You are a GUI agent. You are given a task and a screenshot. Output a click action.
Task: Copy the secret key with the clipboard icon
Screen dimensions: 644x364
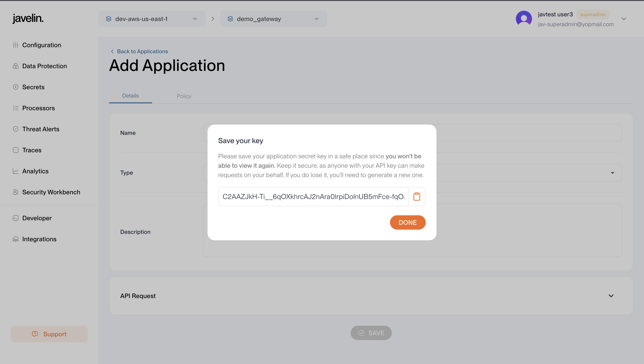pyautogui.click(x=417, y=197)
